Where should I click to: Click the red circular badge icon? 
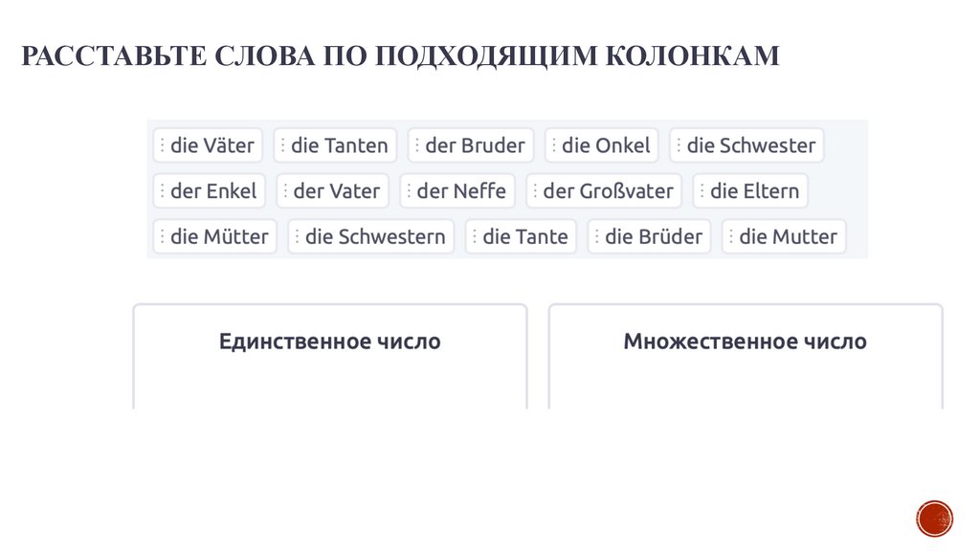coord(934,518)
